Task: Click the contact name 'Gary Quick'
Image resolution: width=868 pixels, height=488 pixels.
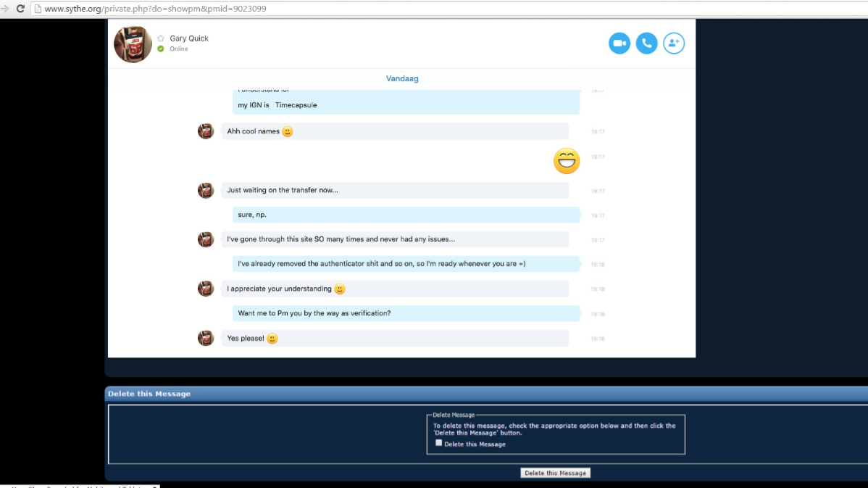Action: (189, 38)
